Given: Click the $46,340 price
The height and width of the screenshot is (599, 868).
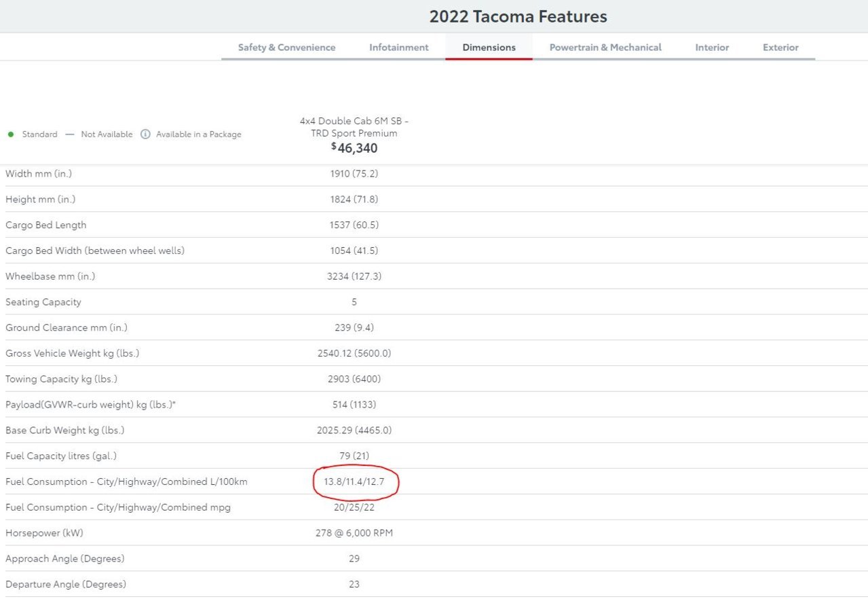Looking at the screenshot, I should (354, 147).
